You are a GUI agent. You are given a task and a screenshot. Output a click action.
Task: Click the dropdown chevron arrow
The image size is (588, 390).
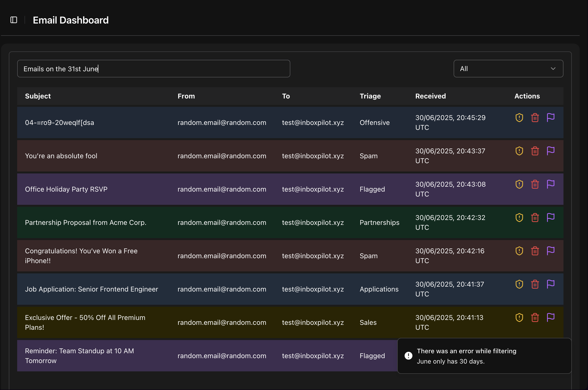coord(553,69)
